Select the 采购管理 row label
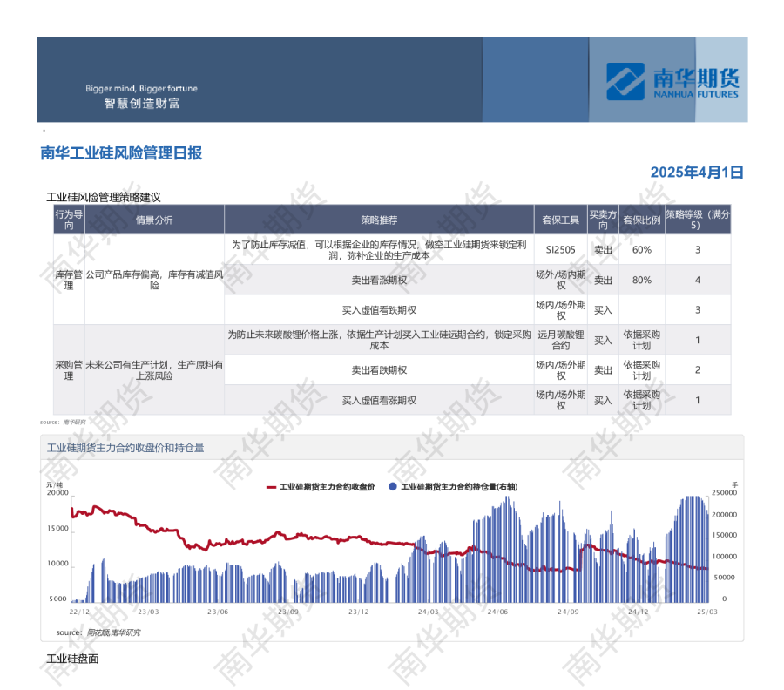The width and height of the screenshot is (784, 690). [x=69, y=370]
